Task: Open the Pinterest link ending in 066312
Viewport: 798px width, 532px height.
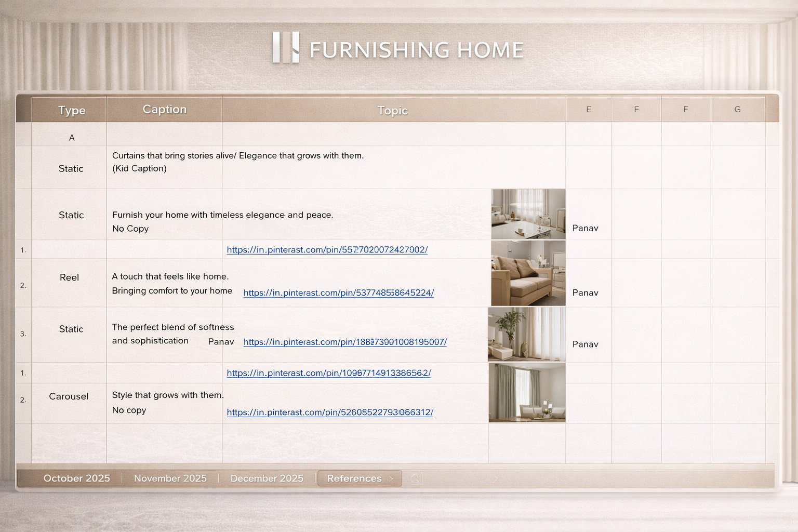Action: point(330,413)
